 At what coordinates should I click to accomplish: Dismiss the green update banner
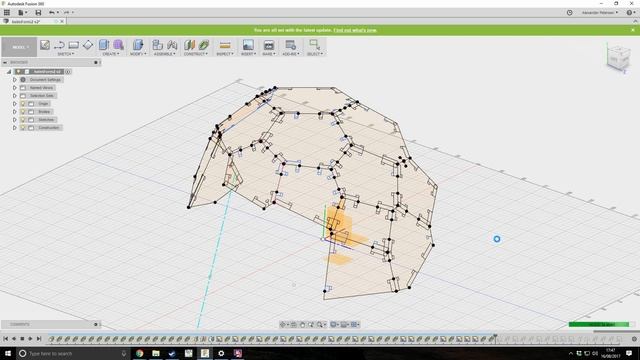[x=633, y=30]
